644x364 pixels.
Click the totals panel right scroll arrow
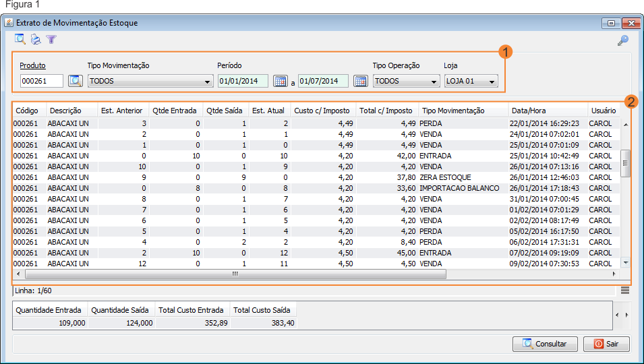tap(626, 315)
